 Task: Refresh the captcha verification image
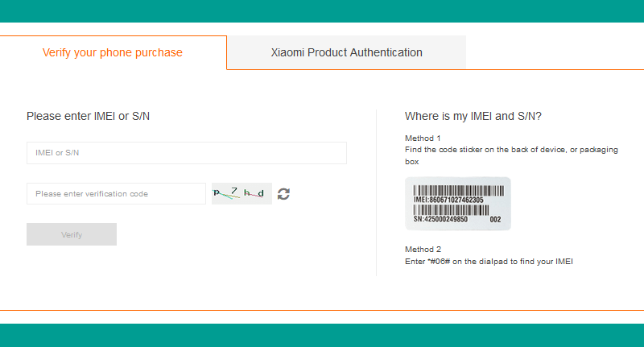[283, 194]
